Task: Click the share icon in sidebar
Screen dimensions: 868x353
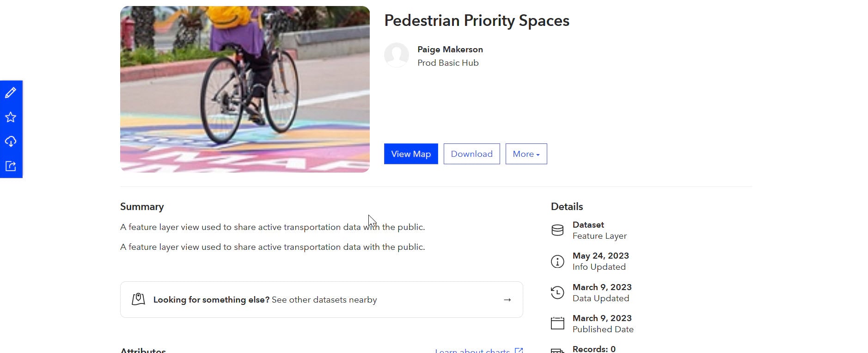Action: pos(11,166)
